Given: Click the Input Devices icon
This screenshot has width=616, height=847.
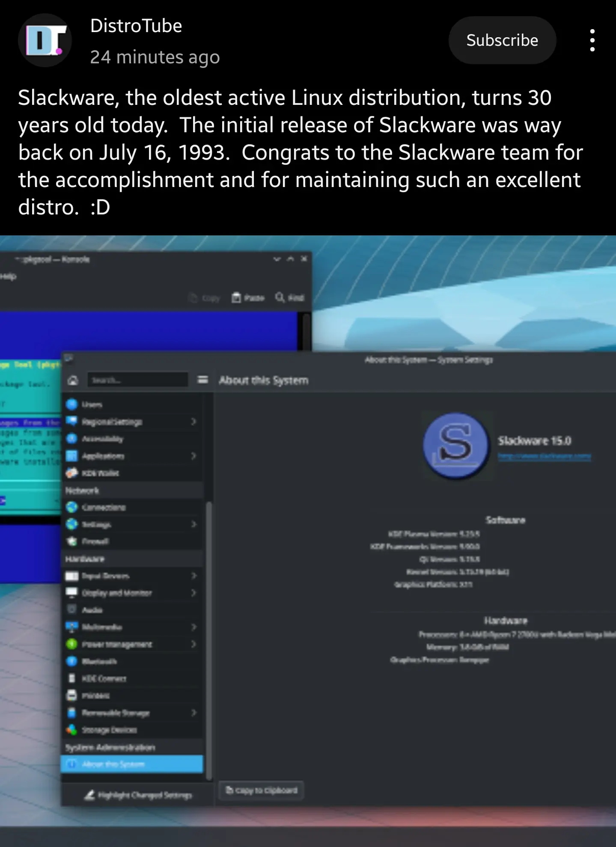Looking at the screenshot, I should click(71, 576).
